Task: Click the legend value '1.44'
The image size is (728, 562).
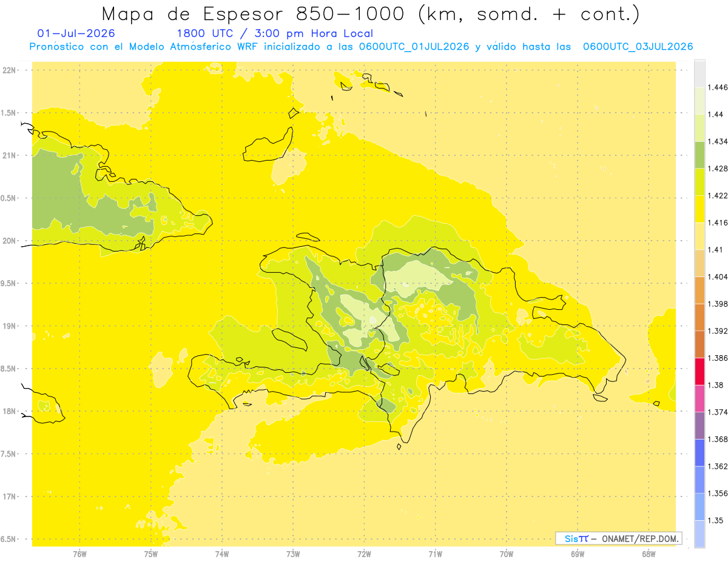Action: tap(717, 115)
